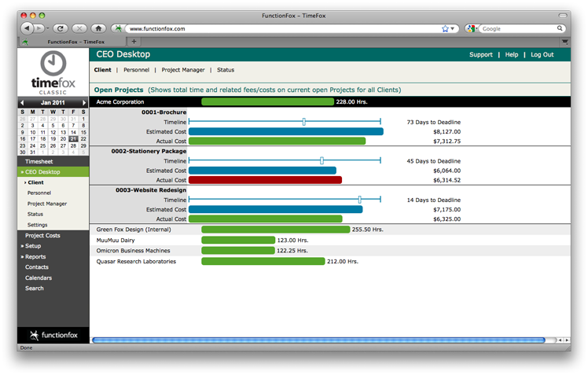The width and height of the screenshot is (588, 375).
Task: Open Timesheet in the sidebar
Action: (39, 162)
